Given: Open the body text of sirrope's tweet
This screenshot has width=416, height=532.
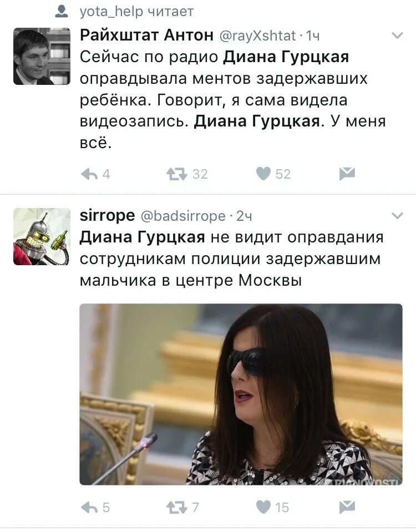Looking at the screenshot, I should (x=231, y=259).
